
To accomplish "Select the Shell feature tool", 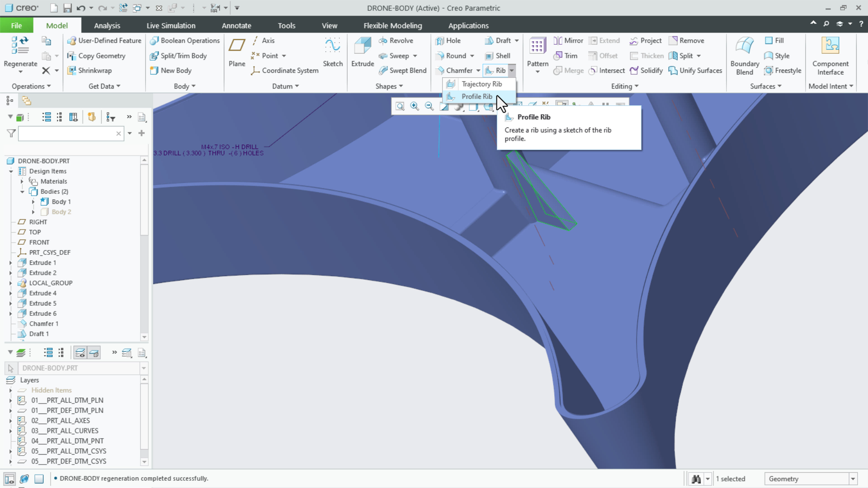I will point(498,56).
